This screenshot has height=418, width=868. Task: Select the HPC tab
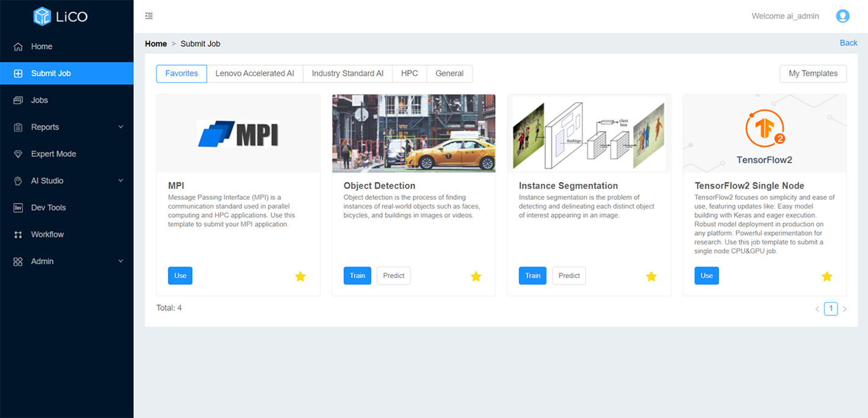pos(409,73)
